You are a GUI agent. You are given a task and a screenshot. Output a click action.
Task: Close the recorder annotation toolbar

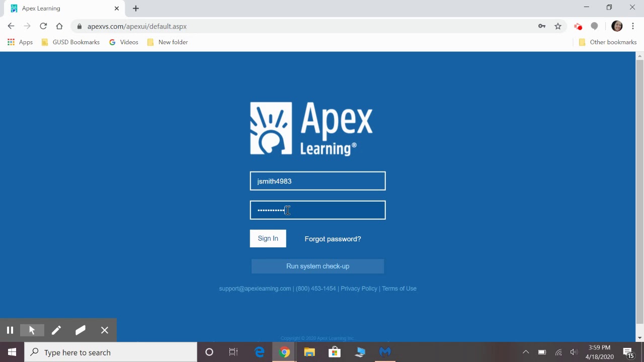pos(105,330)
